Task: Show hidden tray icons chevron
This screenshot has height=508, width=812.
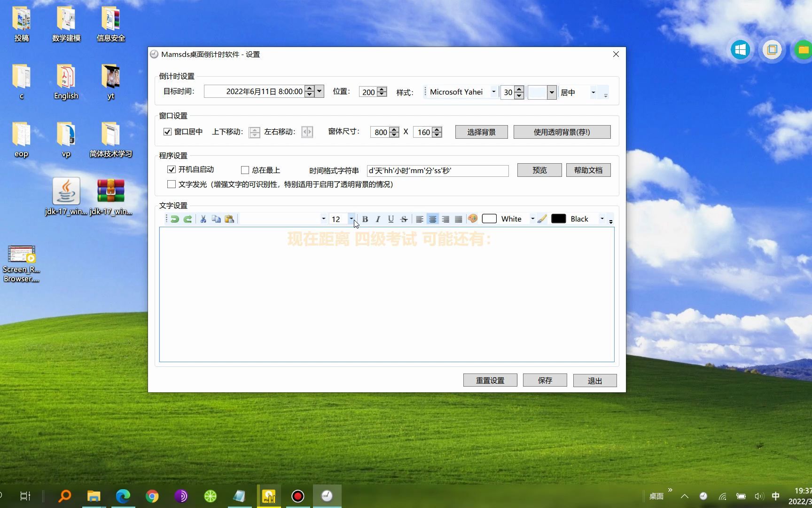Action: point(685,496)
